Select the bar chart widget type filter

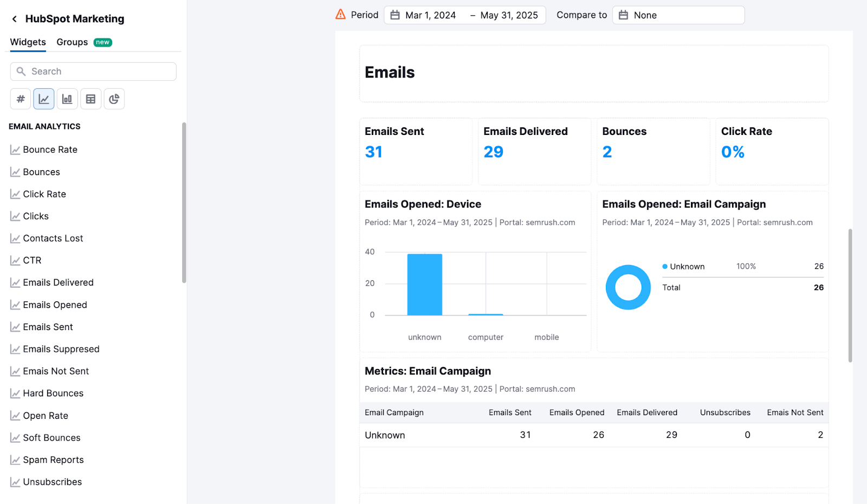[x=67, y=99]
